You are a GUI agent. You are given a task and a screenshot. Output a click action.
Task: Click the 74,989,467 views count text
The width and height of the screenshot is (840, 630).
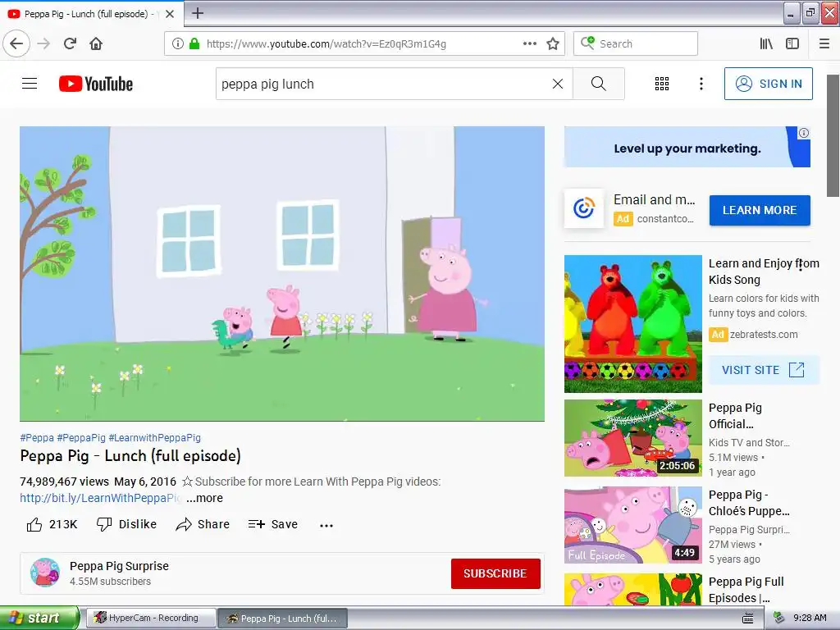64,482
